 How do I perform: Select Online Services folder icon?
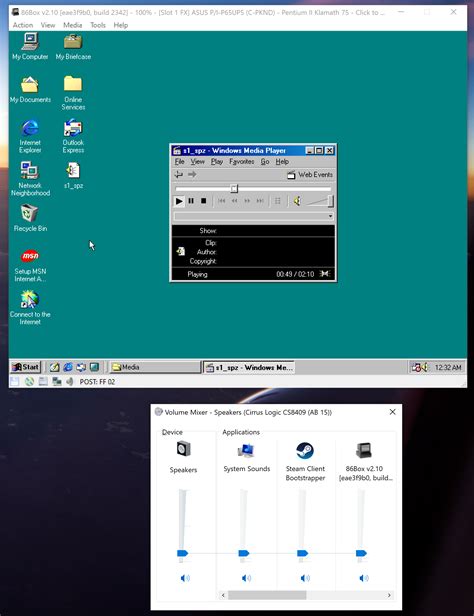tap(73, 93)
